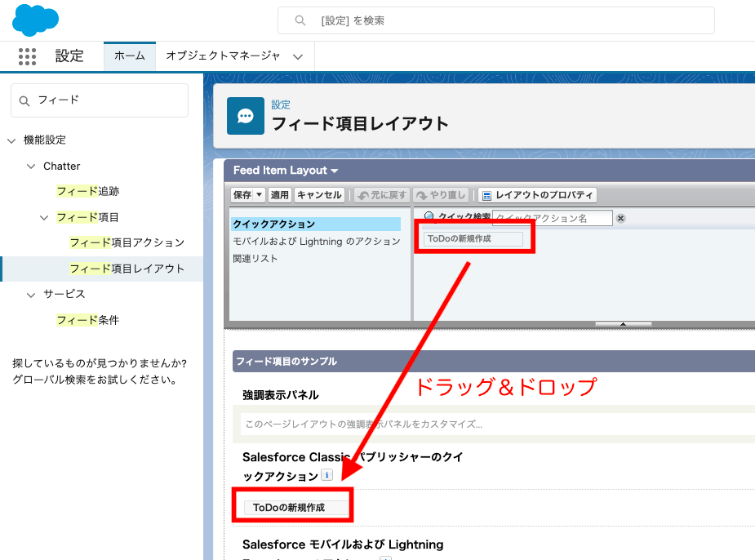Collapse the Chatter tree node
This screenshot has height=560, width=755.
(31, 167)
